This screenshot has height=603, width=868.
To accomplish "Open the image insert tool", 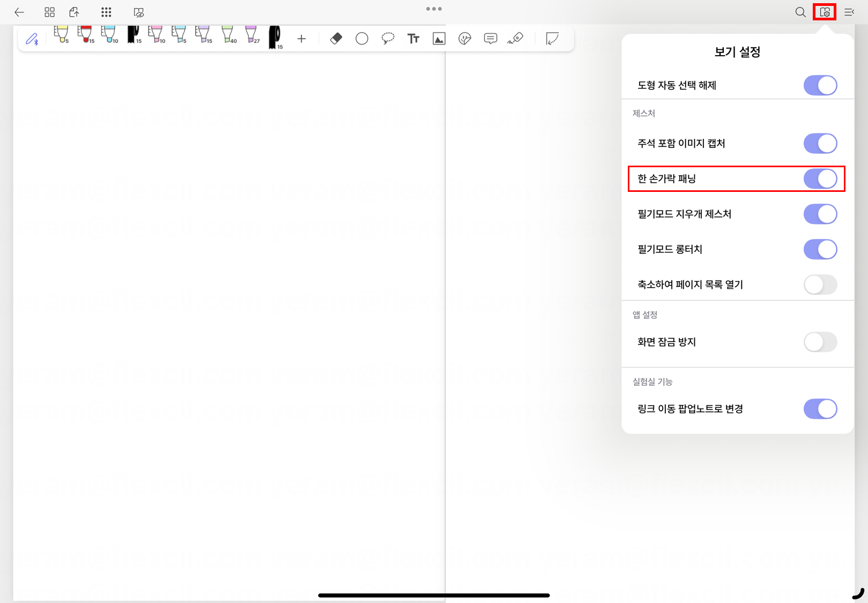I will click(439, 39).
